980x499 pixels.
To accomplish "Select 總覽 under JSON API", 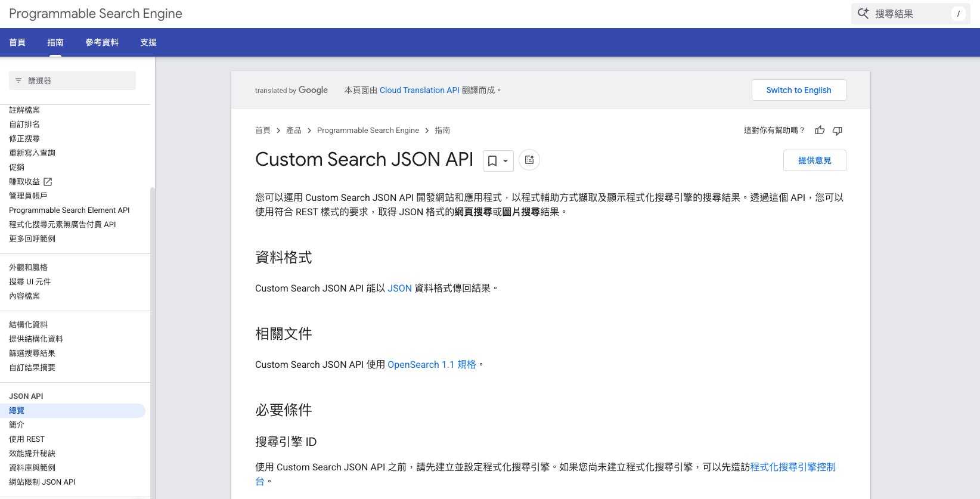I will (73, 411).
